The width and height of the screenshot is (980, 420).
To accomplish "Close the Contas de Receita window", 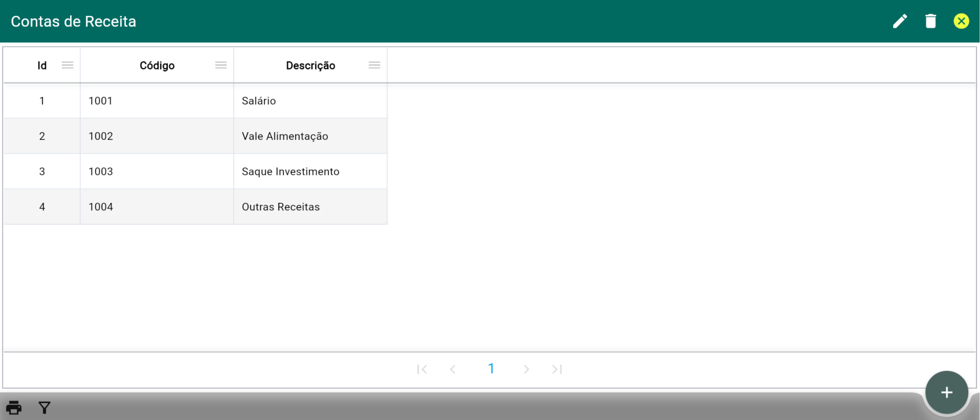I will tap(961, 21).
